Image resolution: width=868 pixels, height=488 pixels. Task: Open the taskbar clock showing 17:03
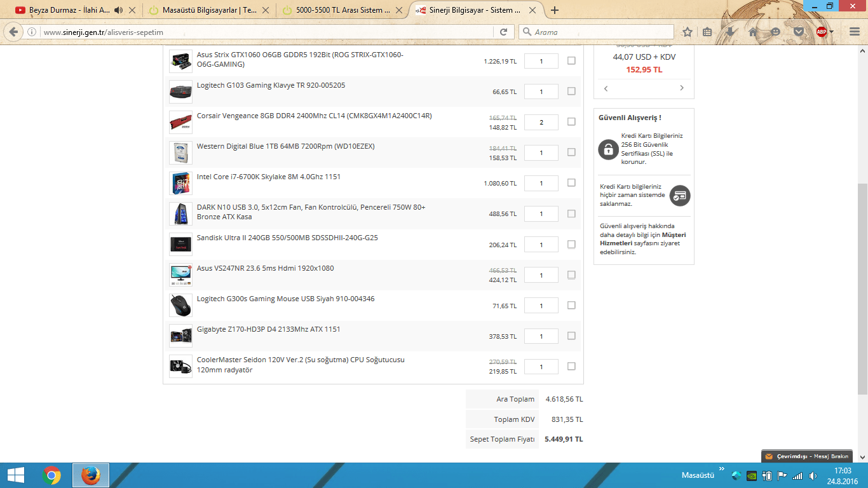(843, 475)
